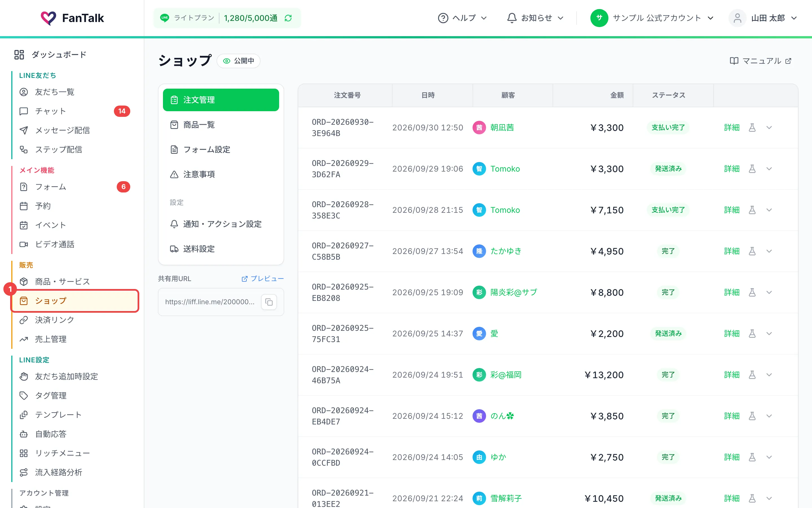Click the flask icon in the 彩@福岡 order row
This screenshot has width=812, height=508.
point(752,375)
